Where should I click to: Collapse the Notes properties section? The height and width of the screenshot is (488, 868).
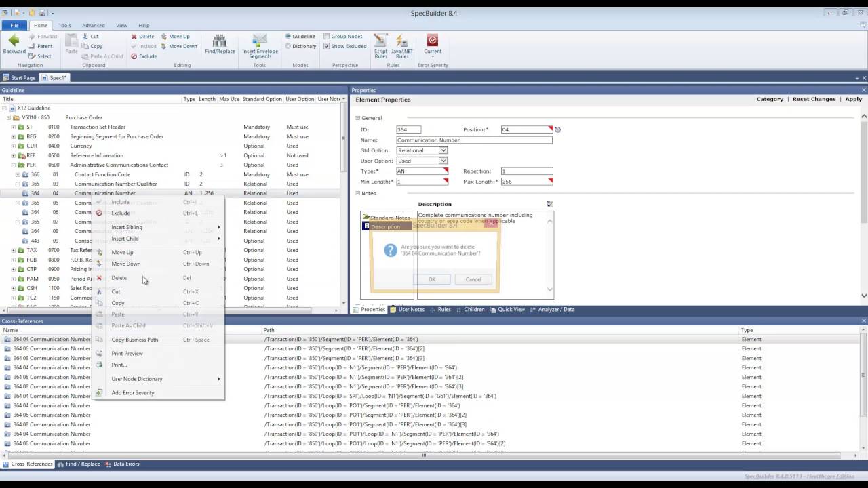[358, 194]
